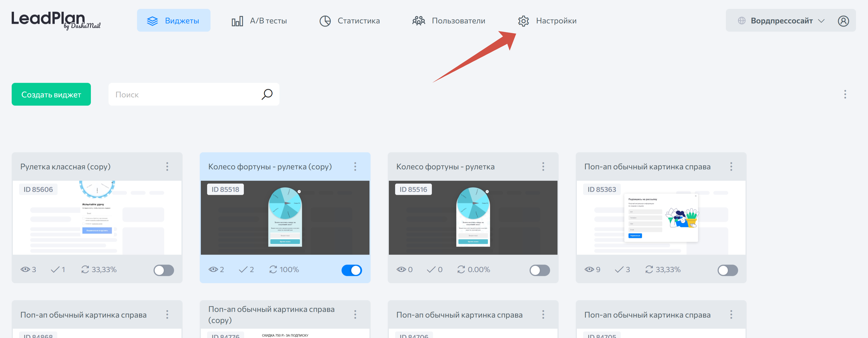The image size is (868, 338).
Task: Click the globe icon beside Вордпрессосайт
Action: (741, 21)
